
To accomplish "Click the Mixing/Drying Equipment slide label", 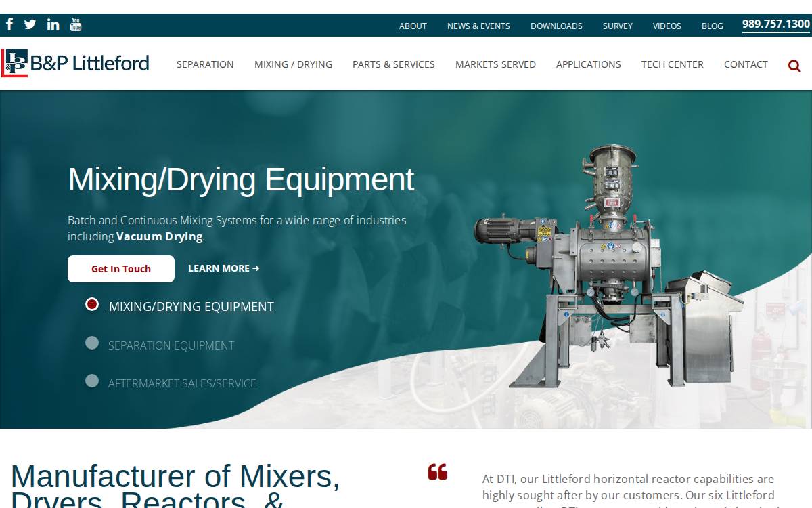I will [x=190, y=306].
